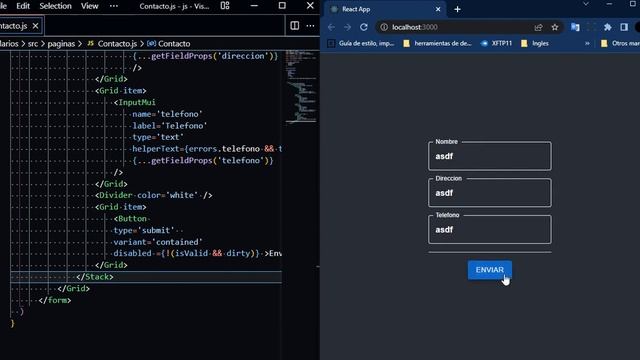Toggle the browser side panel
This screenshot has height=360, width=640.
click(624, 27)
